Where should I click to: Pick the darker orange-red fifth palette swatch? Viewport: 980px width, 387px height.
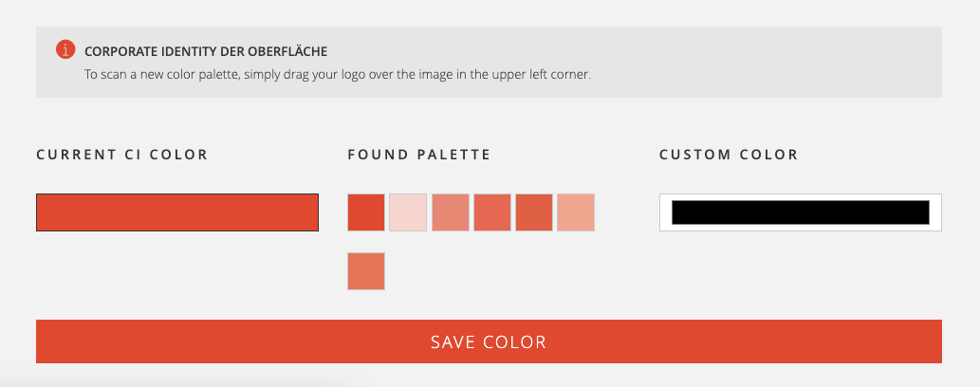pyautogui.click(x=534, y=212)
